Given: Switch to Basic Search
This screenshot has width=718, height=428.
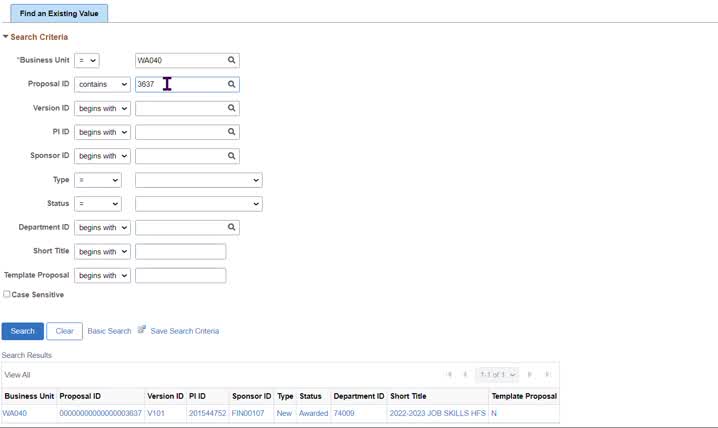Looking at the screenshot, I should click(x=109, y=331).
